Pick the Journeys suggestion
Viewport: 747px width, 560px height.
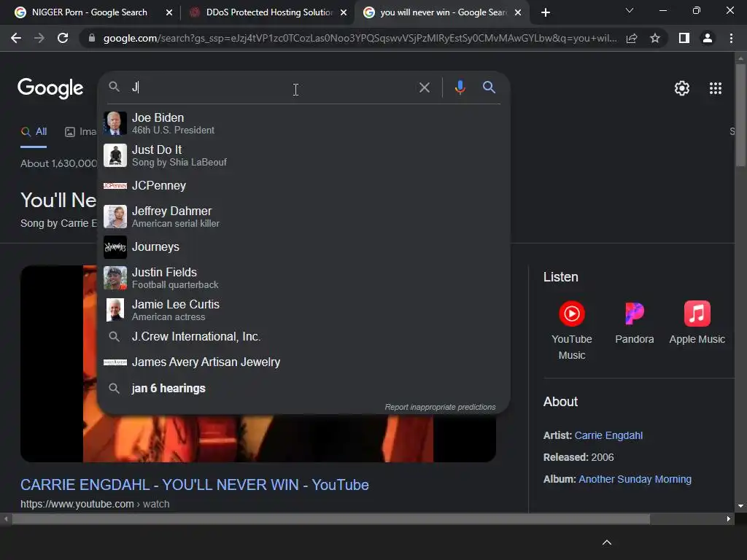coord(303,246)
